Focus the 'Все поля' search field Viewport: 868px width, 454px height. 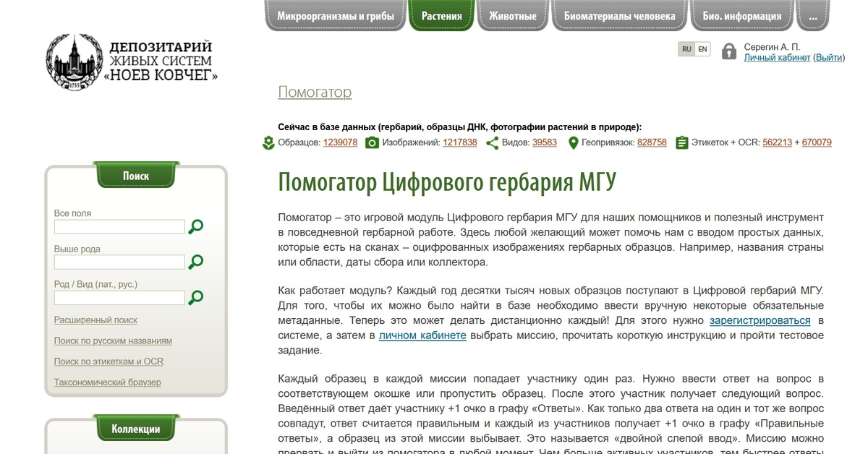pos(119,227)
